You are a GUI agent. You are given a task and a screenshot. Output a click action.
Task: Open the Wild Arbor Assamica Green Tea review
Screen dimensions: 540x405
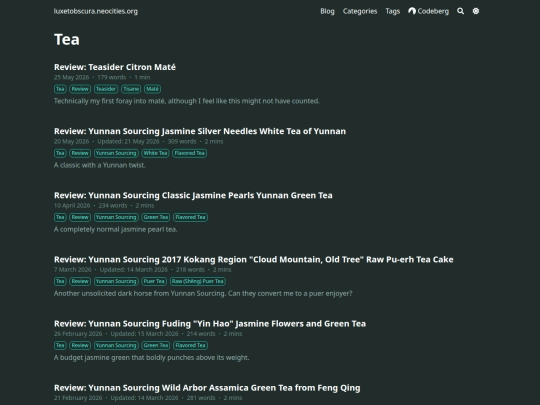click(x=207, y=387)
